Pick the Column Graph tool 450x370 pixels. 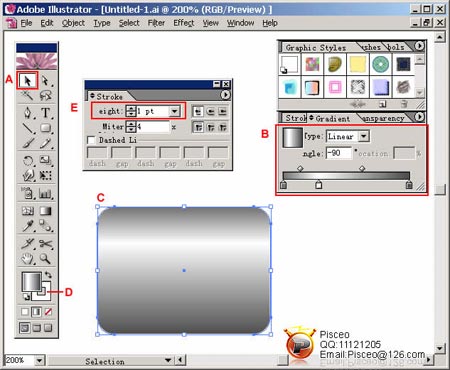pyautogui.click(x=46, y=193)
